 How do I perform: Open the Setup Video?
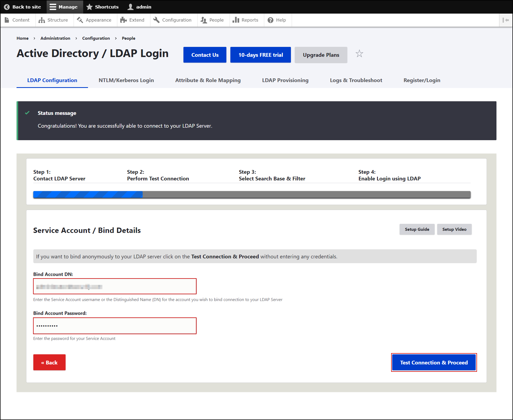pos(454,229)
